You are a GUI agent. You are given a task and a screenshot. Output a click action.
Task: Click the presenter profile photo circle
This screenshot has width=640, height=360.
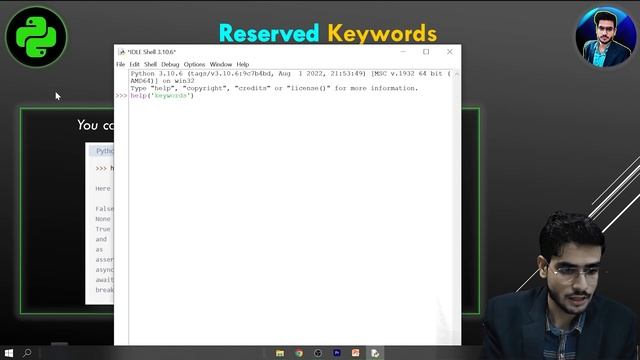606,37
